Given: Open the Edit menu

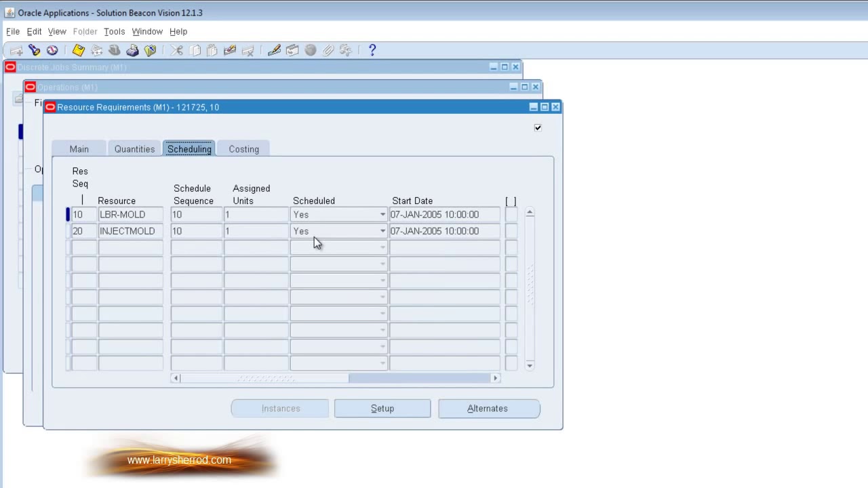Looking at the screenshot, I should click(x=34, y=31).
